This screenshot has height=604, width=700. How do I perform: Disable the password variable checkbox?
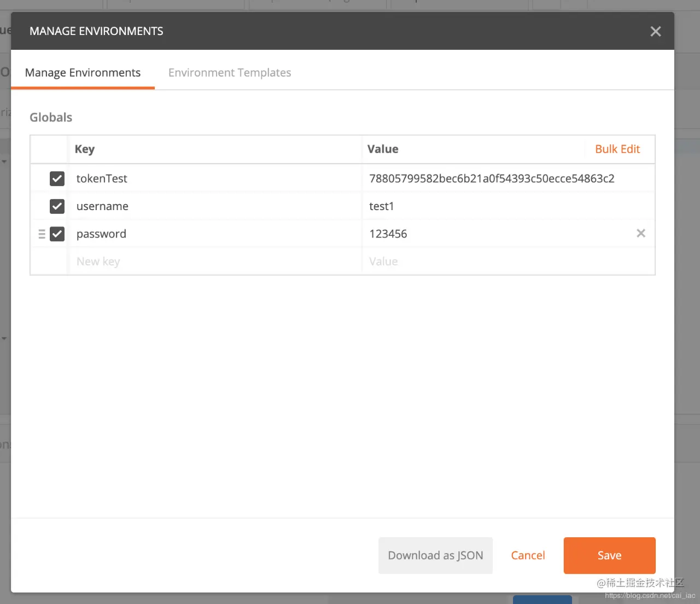[57, 234]
